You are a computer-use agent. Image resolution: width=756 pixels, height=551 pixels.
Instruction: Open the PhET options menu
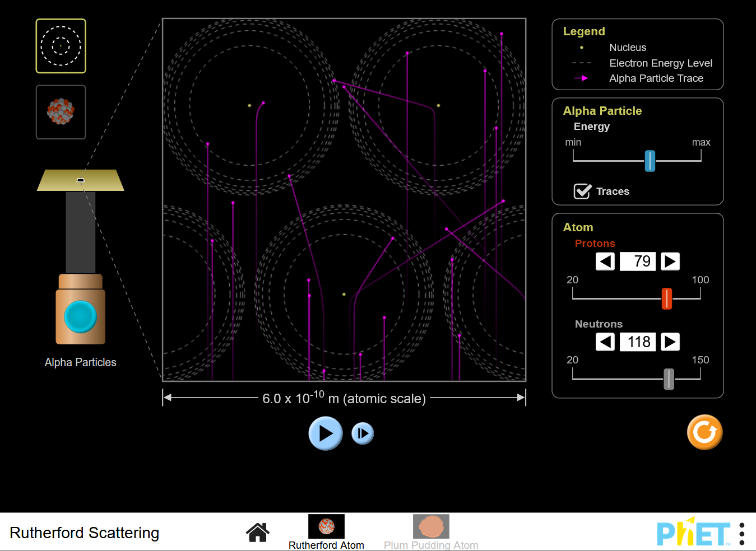(742, 534)
